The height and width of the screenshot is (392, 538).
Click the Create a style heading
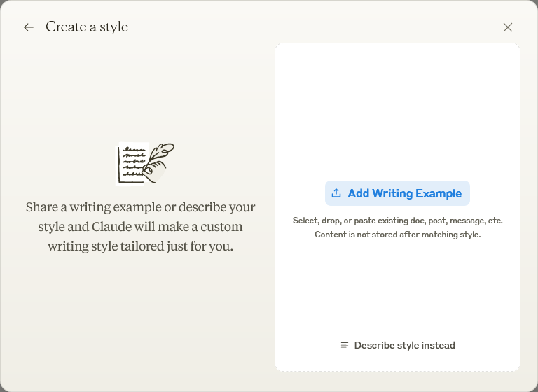[87, 27]
